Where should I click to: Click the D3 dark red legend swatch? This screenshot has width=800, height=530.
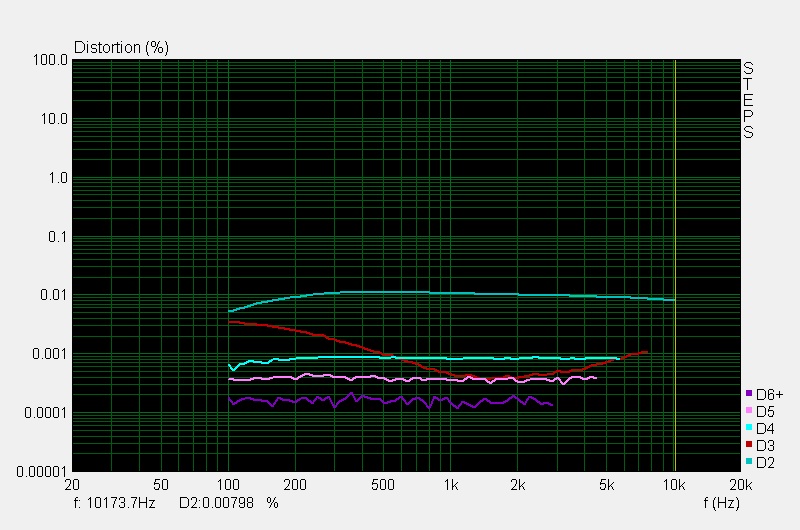tap(749, 444)
